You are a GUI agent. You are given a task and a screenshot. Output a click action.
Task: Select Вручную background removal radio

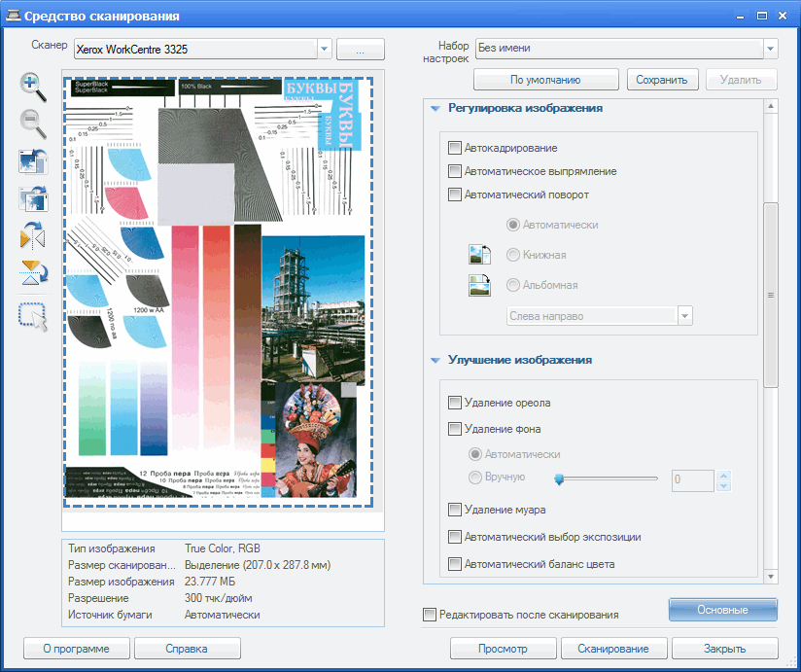pos(475,477)
